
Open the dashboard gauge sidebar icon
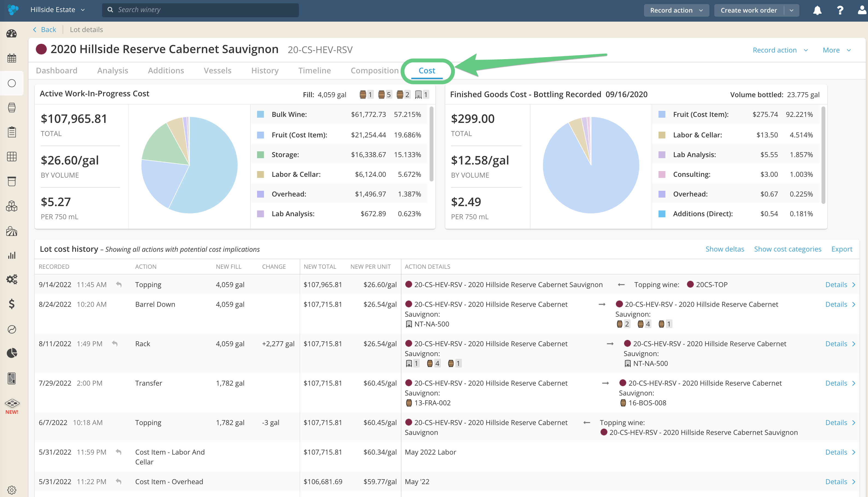point(11,33)
